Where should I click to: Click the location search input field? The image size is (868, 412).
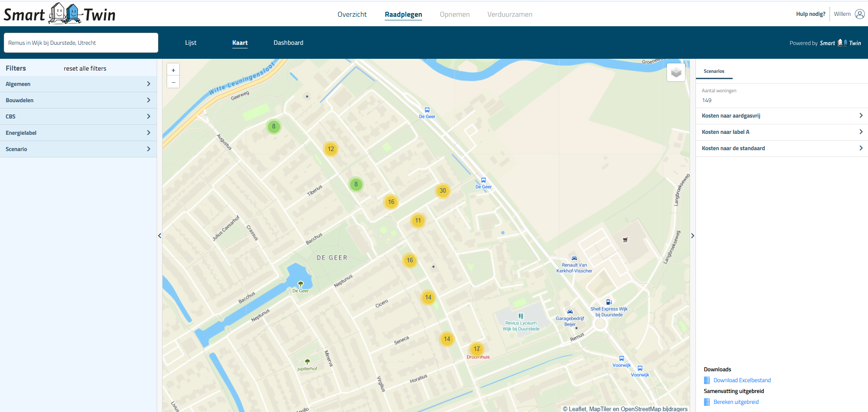81,43
